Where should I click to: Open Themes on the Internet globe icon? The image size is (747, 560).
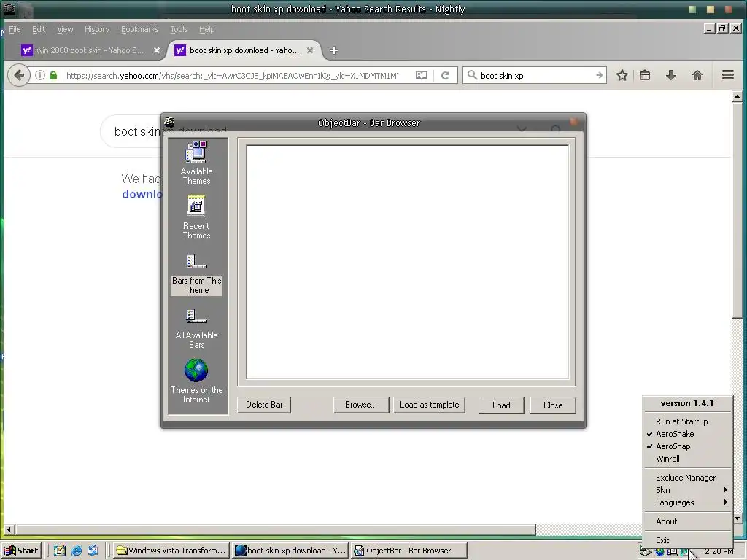click(x=196, y=370)
